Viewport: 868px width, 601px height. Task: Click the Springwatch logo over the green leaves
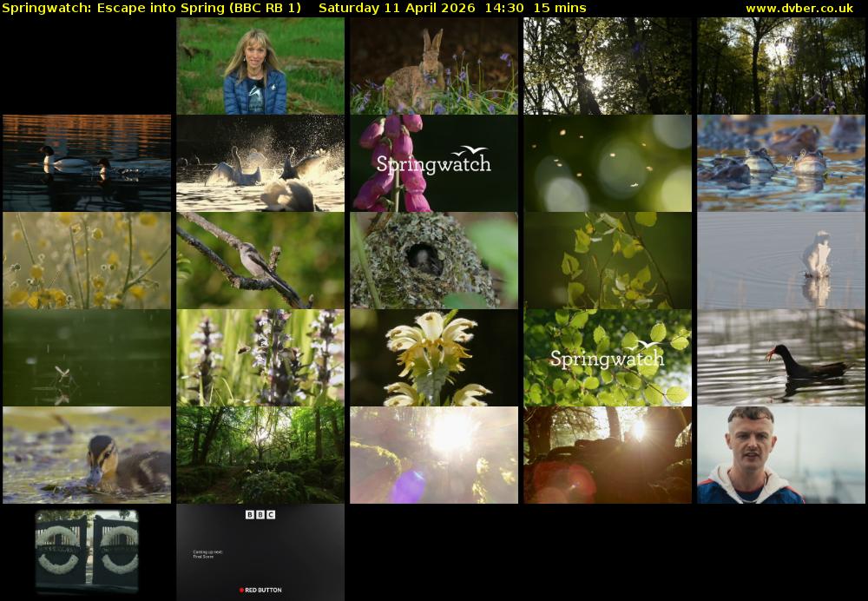tap(607, 357)
